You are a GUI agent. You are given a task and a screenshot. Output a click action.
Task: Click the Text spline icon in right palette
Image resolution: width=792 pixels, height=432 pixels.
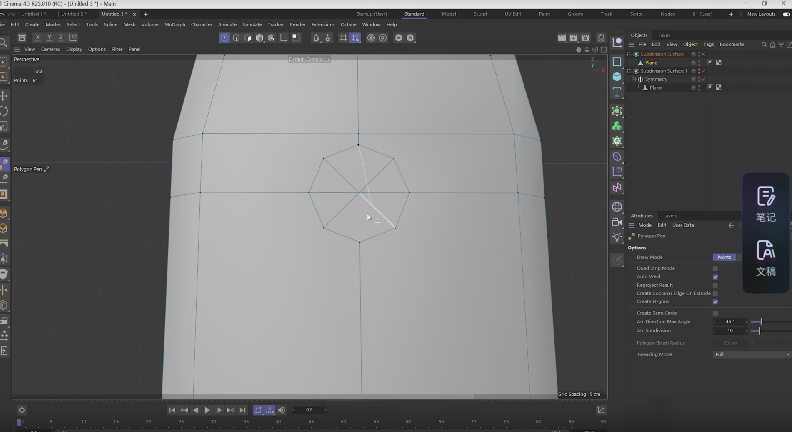617,93
